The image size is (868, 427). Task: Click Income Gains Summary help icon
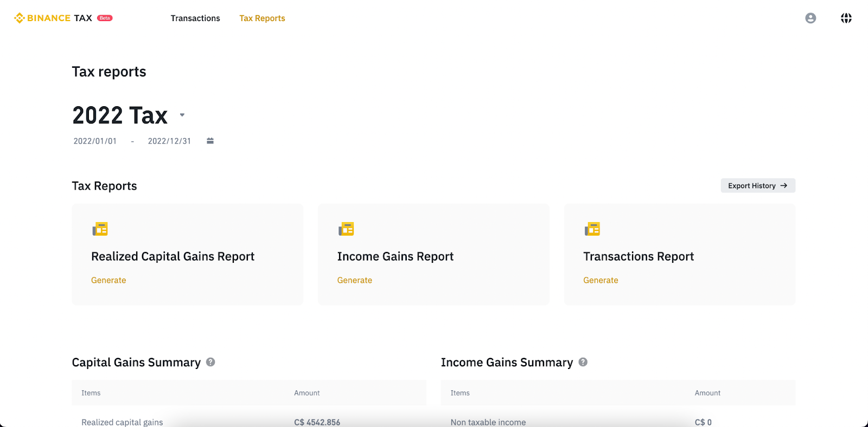(583, 362)
